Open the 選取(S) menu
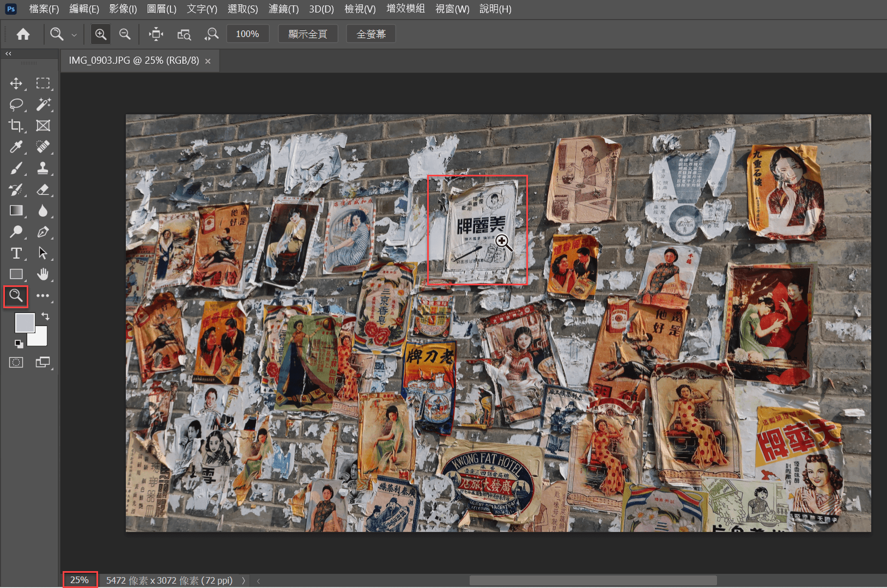The image size is (887, 588). (x=243, y=9)
